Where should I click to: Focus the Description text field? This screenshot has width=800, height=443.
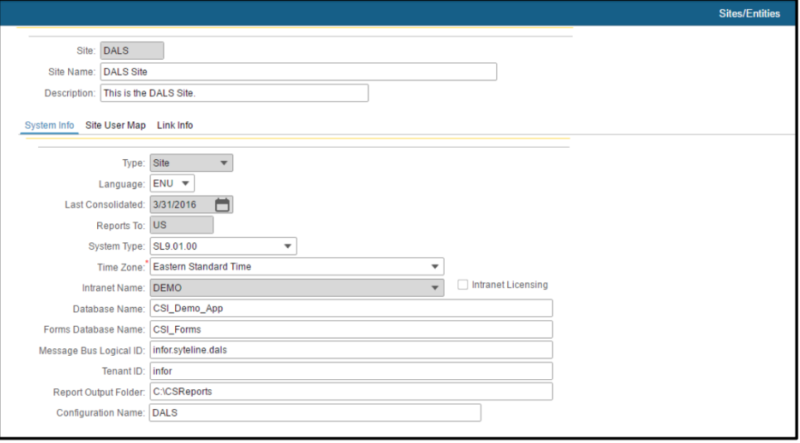click(234, 93)
